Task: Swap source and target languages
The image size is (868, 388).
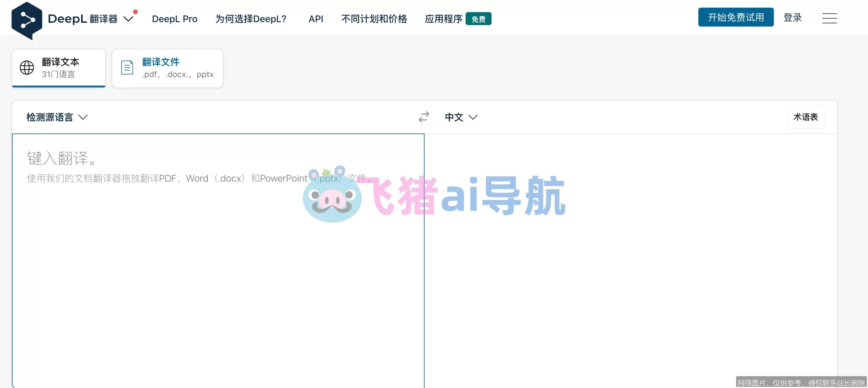Action: coord(424,117)
